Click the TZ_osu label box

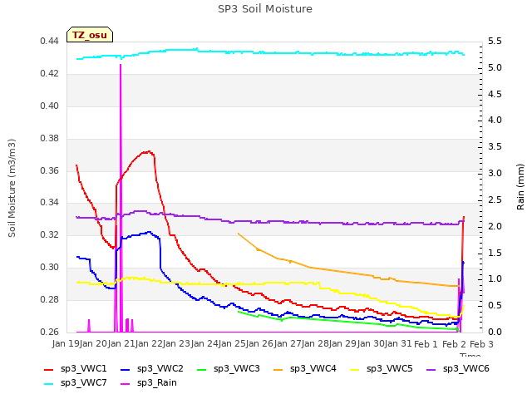[x=90, y=35]
